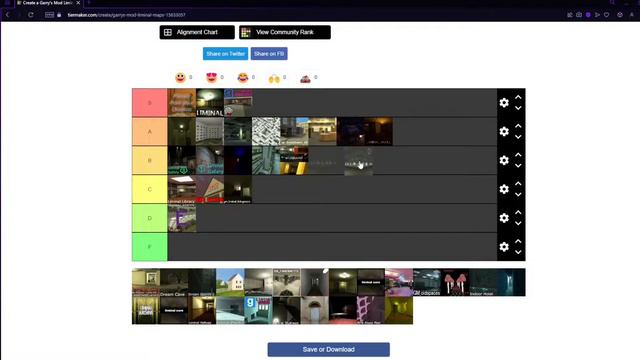Select the yellow room map thumbnail
The width and height of the screenshot is (640, 360).
399,311
